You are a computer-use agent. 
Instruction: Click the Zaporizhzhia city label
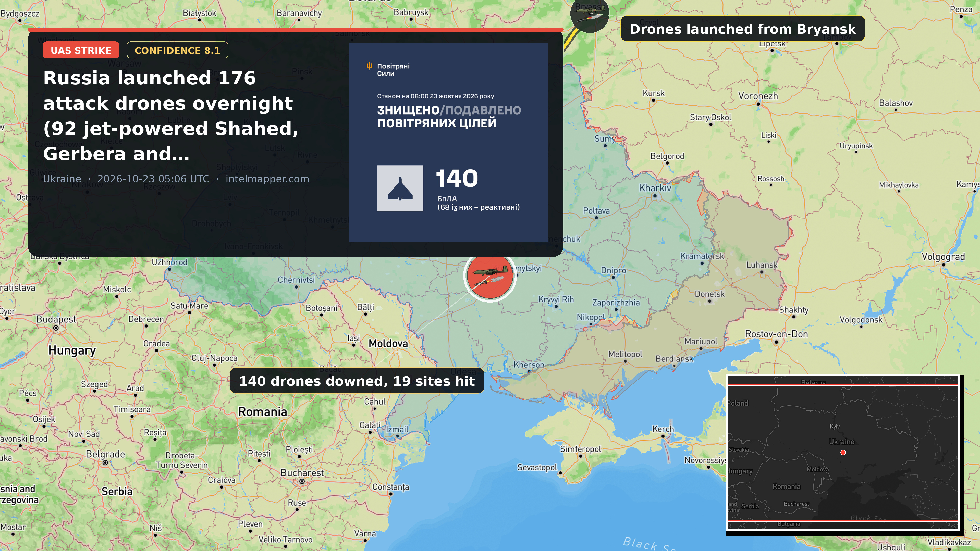pos(616,303)
